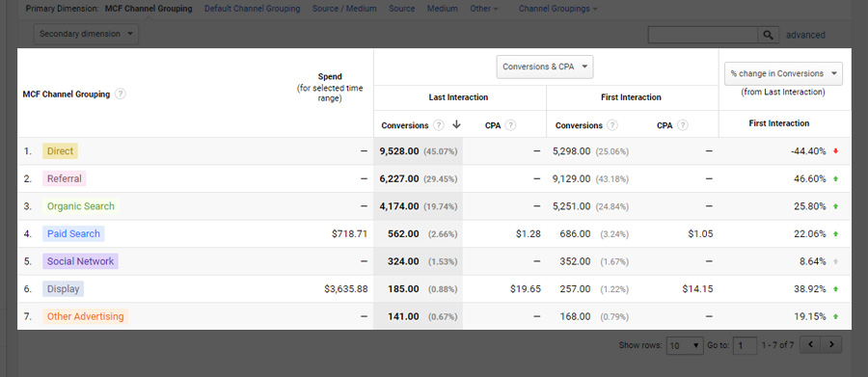Screen dimensions: 868x377
Task: Open the Conversions & CPA dropdown
Action: (545, 67)
